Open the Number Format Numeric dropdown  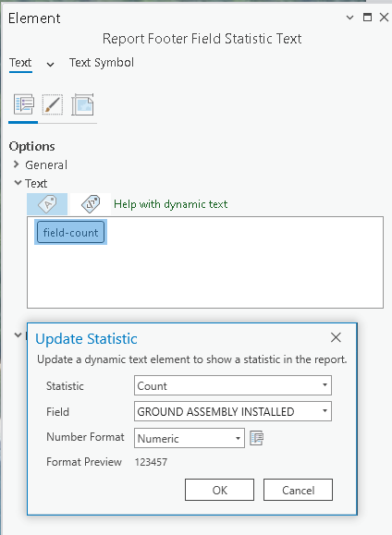tap(190, 438)
